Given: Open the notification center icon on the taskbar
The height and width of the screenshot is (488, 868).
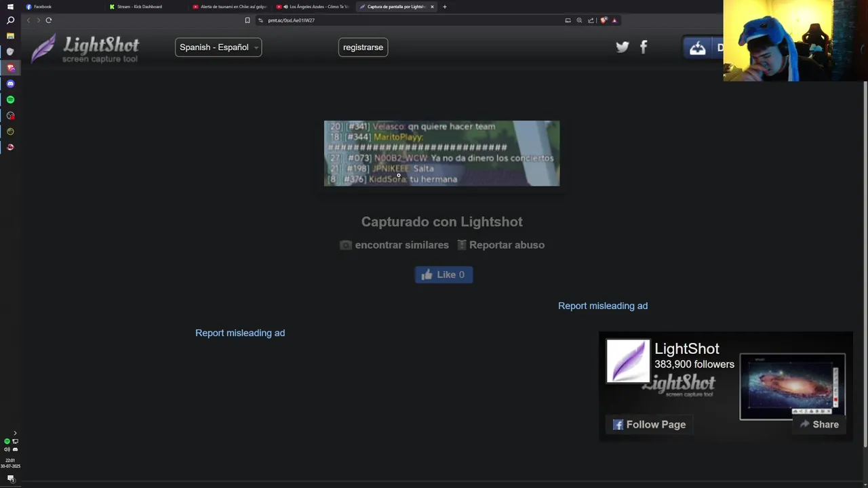Looking at the screenshot, I should [x=10, y=479].
